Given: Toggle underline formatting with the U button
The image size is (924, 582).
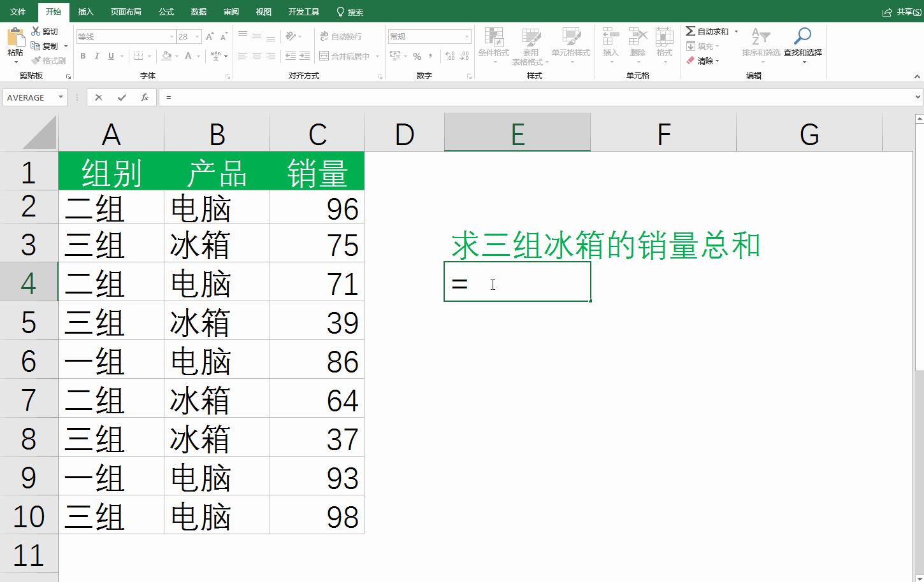Looking at the screenshot, I should (x=110, y=57).
